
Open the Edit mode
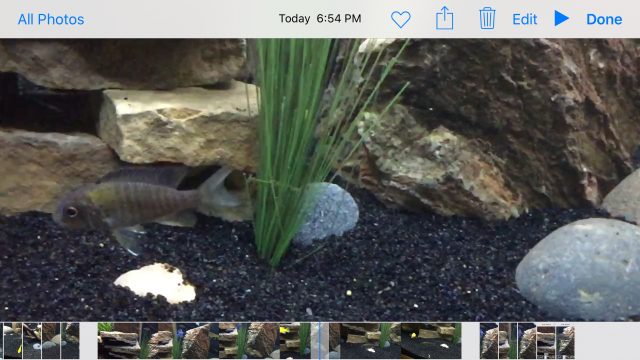pyautogui.click(x=524, y=19)
